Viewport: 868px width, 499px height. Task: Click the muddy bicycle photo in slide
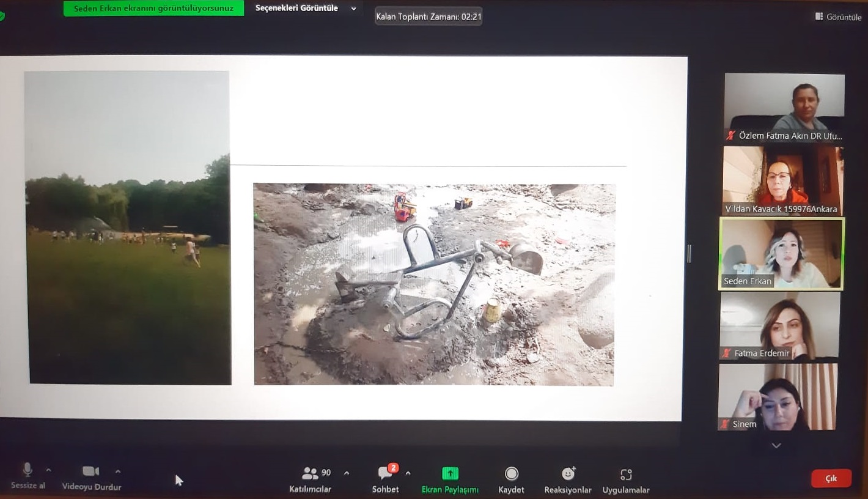pos(434,284)
